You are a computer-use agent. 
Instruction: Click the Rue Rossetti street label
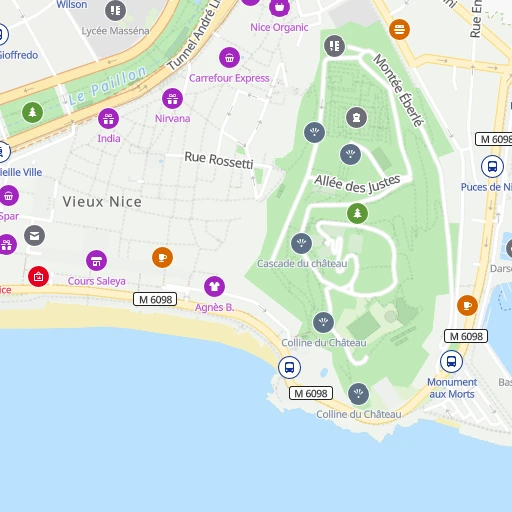tap(219, 160)
